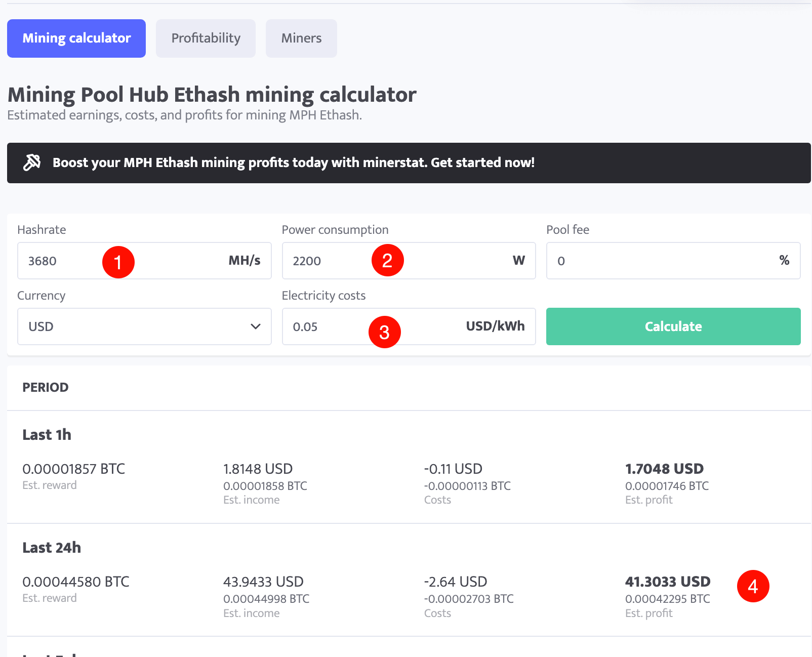Click the 43.9433 USD income value
Image resolution: width=812 pixels, height=657 pixels.
(x=264, y=582)
